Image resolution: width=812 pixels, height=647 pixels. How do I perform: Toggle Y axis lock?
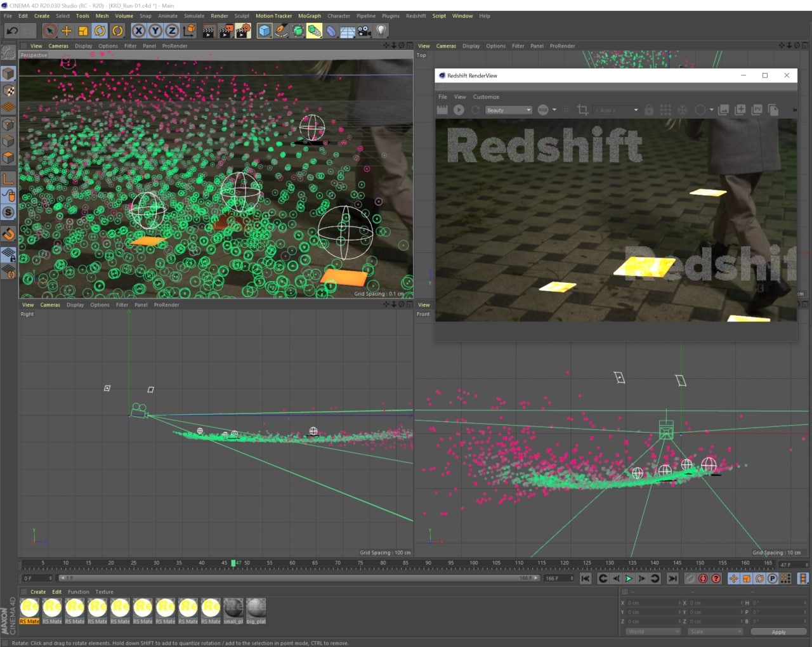click(155, 30)
